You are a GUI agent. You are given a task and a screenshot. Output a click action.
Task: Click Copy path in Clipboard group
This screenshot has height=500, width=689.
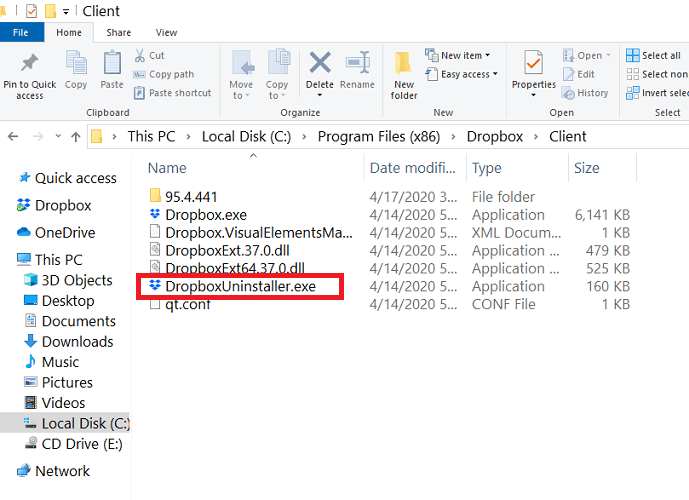point(163,74)
